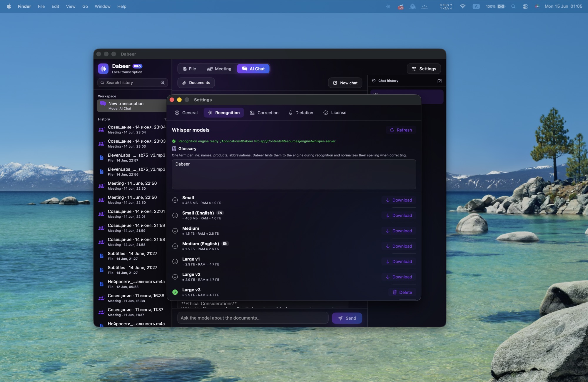Delete the Large v3 model
This screenshot has width=588, height=382.
(402, 292)
